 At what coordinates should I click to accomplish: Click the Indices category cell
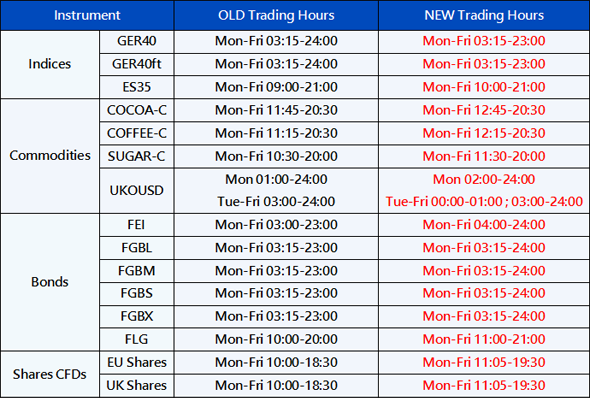(50, 64)
